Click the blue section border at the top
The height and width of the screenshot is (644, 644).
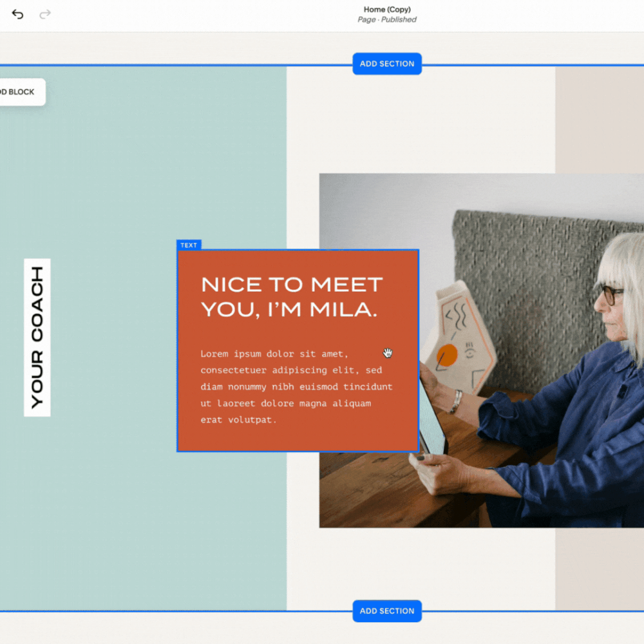[193, 64]
